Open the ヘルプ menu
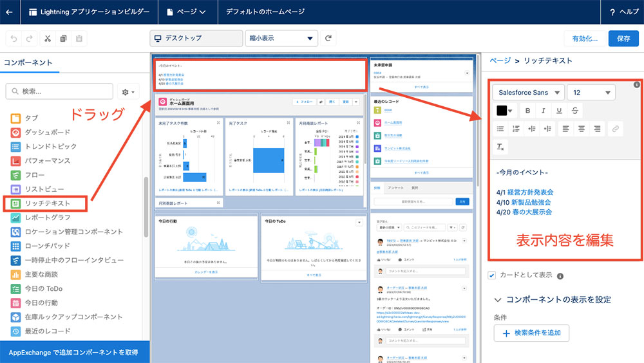This screenshot has width=644, height=363. coord(624,12)
